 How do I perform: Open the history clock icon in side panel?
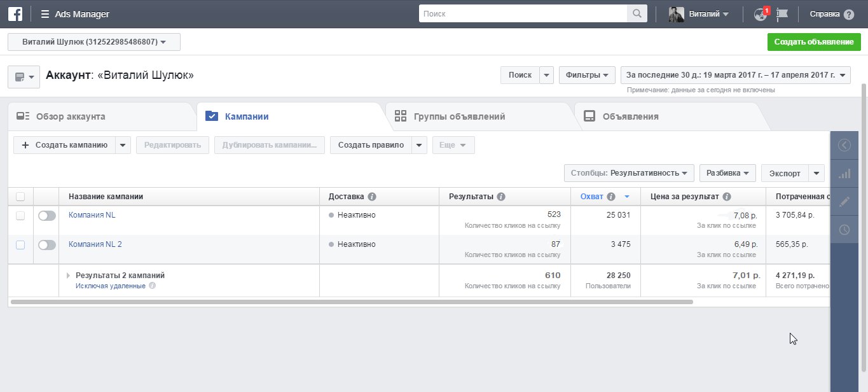pos(844,230)
